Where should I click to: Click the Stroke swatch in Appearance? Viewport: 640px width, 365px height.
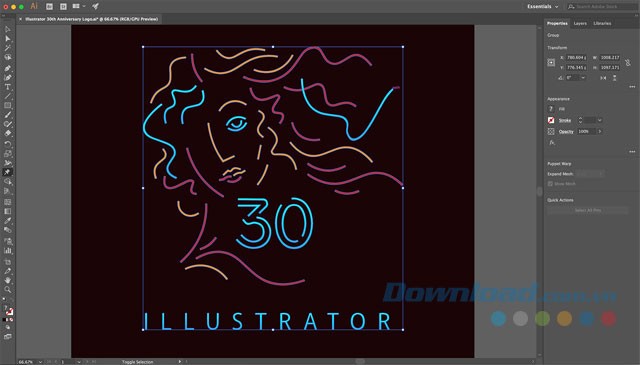pyautogui.click(x=551, y=120)
